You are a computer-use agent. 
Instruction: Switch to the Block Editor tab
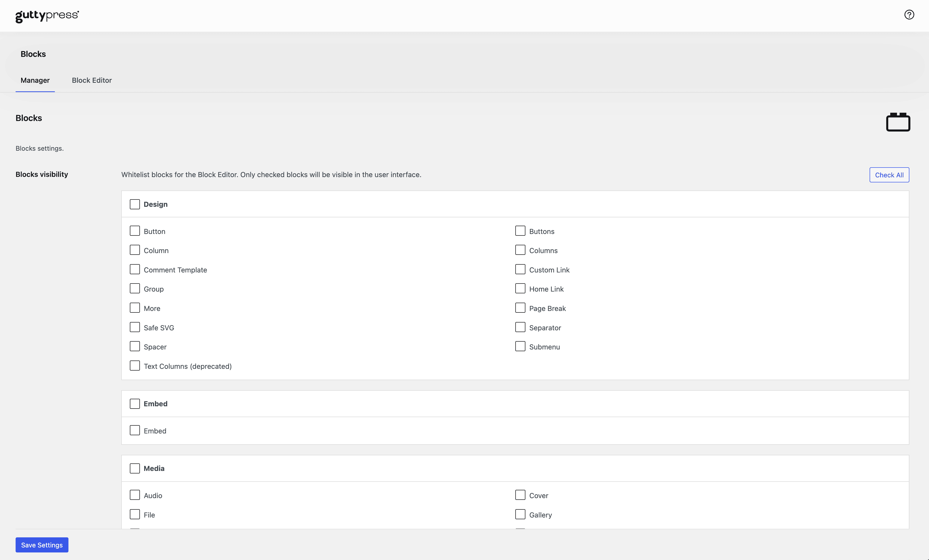[x=92, y=80]
